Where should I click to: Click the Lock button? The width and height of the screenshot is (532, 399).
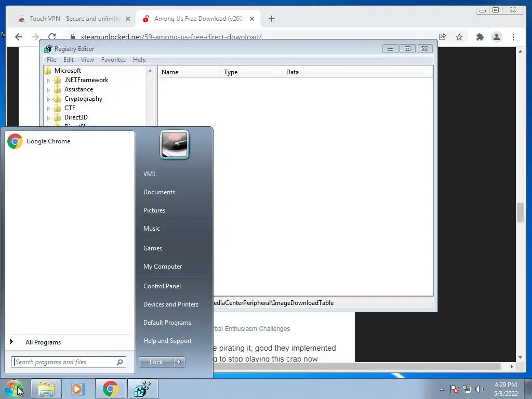tap(156, 362)
